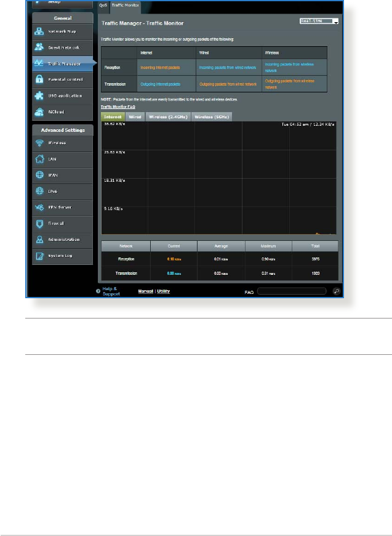Image resolution: width=392 pixels, height=536 pixels.
Task: Click Incoming packets from wireless network
Action: pos(289,67)
